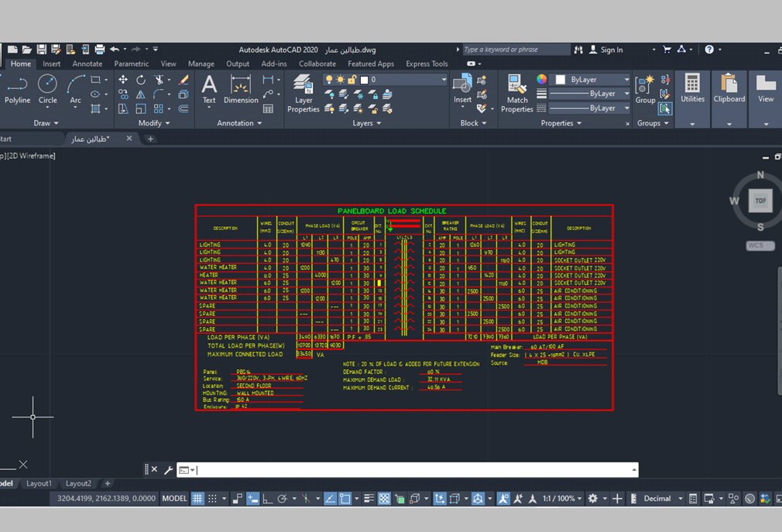Image resolution: width=782 pixels, height=532 pixels.
Task: Click the white layer 0 color swatch
Action: [364, 80]
